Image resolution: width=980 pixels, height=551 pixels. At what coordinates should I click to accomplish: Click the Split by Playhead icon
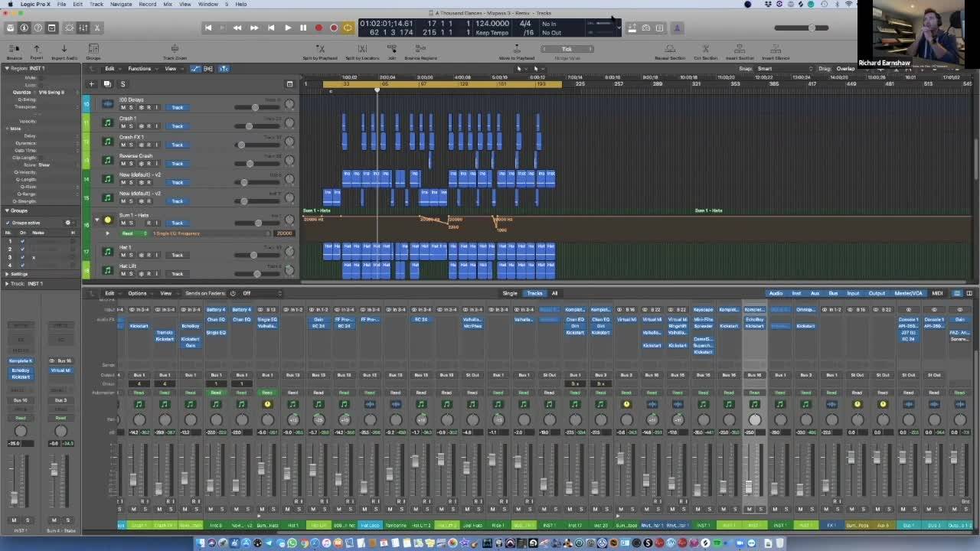(x=319, y=50)
